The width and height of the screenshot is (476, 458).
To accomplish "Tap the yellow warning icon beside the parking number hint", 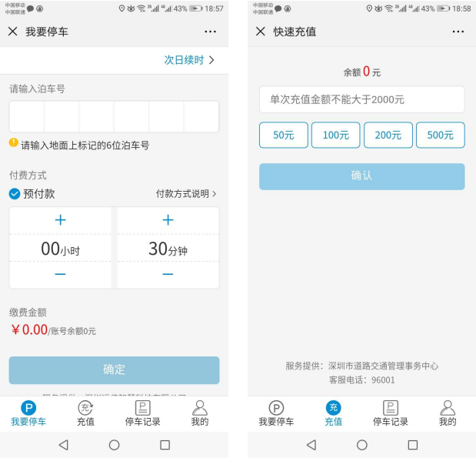I will 14,142.
